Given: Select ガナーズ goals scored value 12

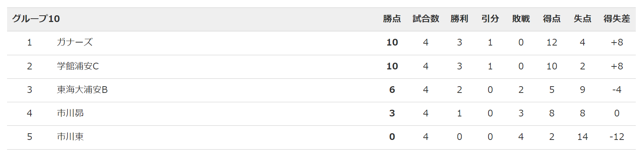Looking at the screenshot, I should pyautogui.click(x=552, y=42).
